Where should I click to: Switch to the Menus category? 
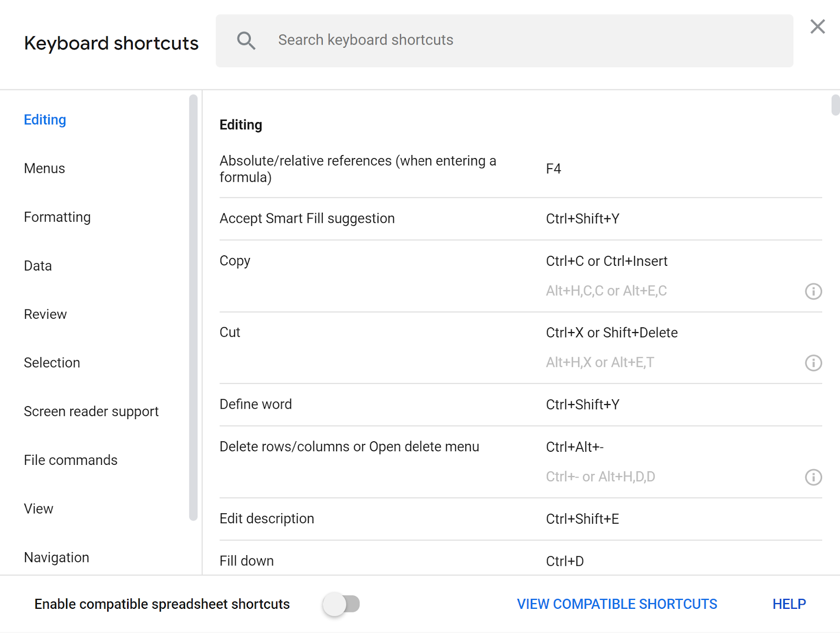(x=45, y=169)
